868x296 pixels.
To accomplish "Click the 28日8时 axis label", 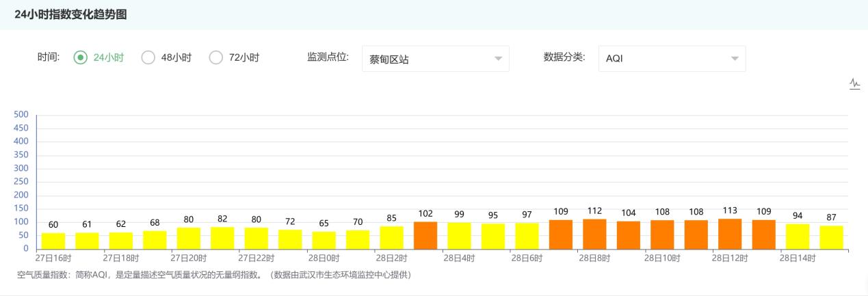I will pos(595,258).
